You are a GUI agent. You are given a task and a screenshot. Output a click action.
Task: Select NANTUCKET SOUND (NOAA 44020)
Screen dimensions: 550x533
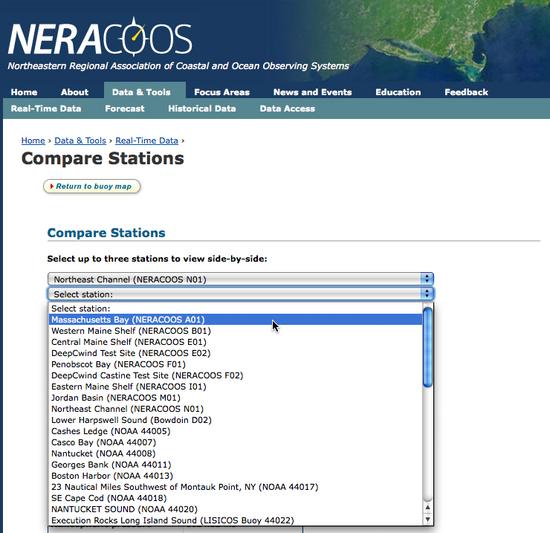click(x=235, y=509)
